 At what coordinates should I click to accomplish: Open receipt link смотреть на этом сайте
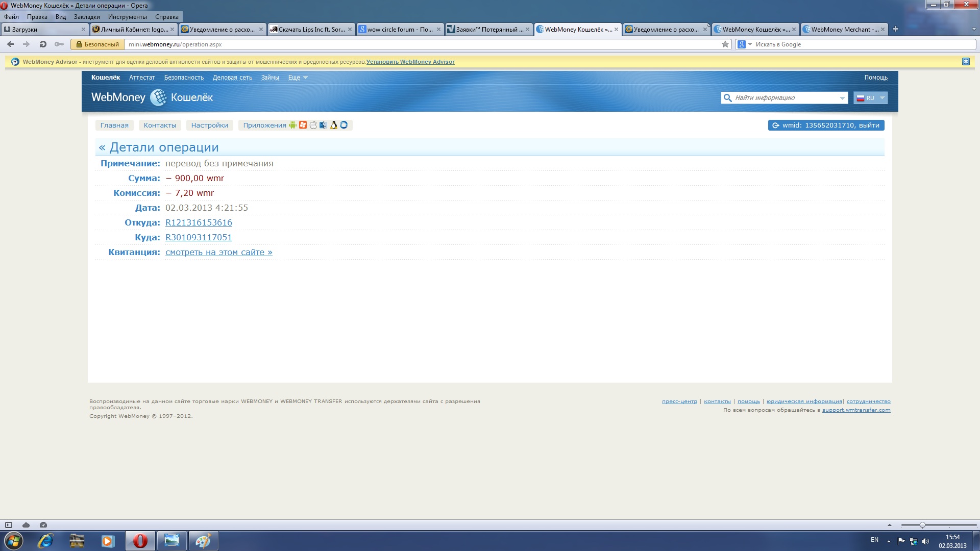pos(219,252)
